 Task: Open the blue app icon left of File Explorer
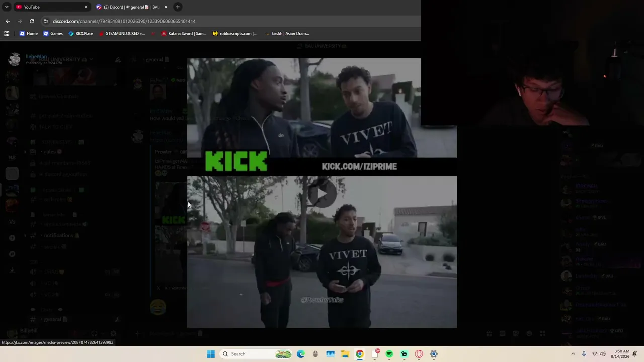330,354
